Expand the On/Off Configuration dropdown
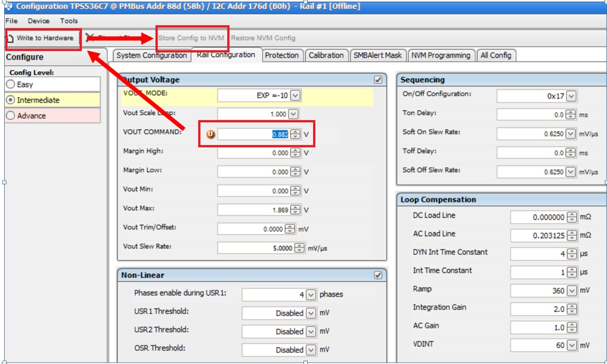This screenshot has height=364, width=607. click(x=571, y=96)
